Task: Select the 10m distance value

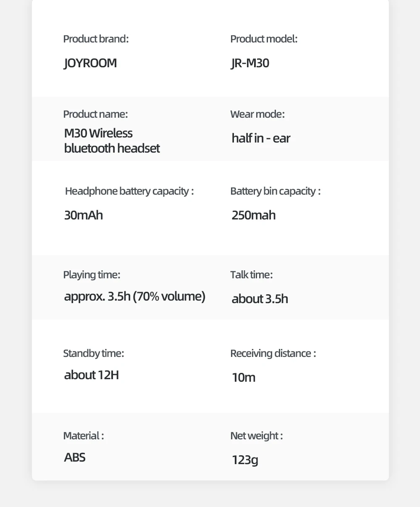Action: pyautogui.click(x=244, y=378)
